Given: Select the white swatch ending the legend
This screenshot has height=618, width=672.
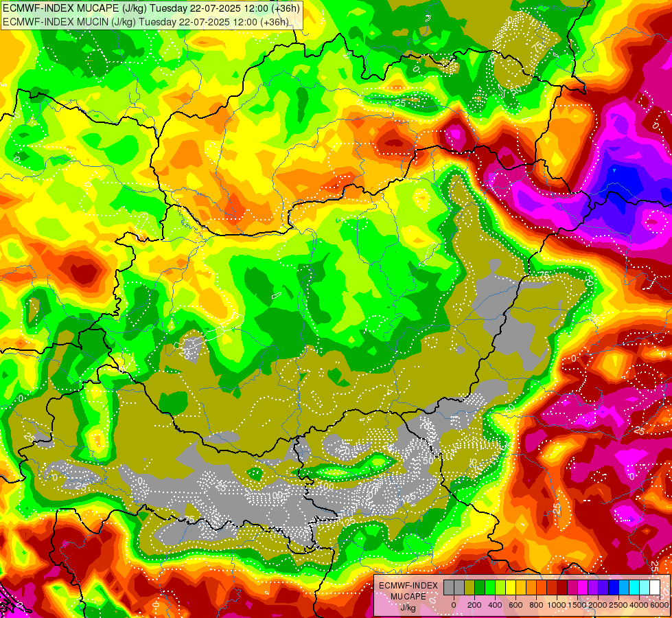Looking at the screenshot, I should click(x=656, y=588).
